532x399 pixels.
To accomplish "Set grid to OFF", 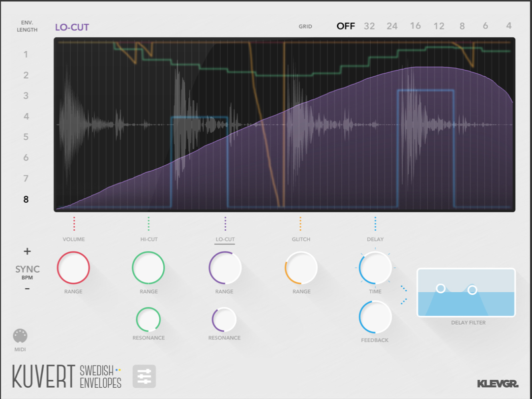I will click(346, 26).
